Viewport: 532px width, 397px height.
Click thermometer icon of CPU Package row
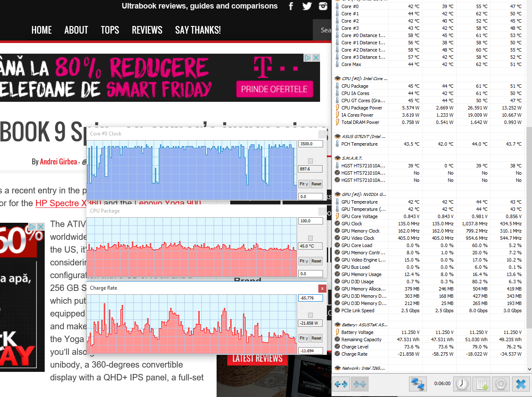[337, 86]
